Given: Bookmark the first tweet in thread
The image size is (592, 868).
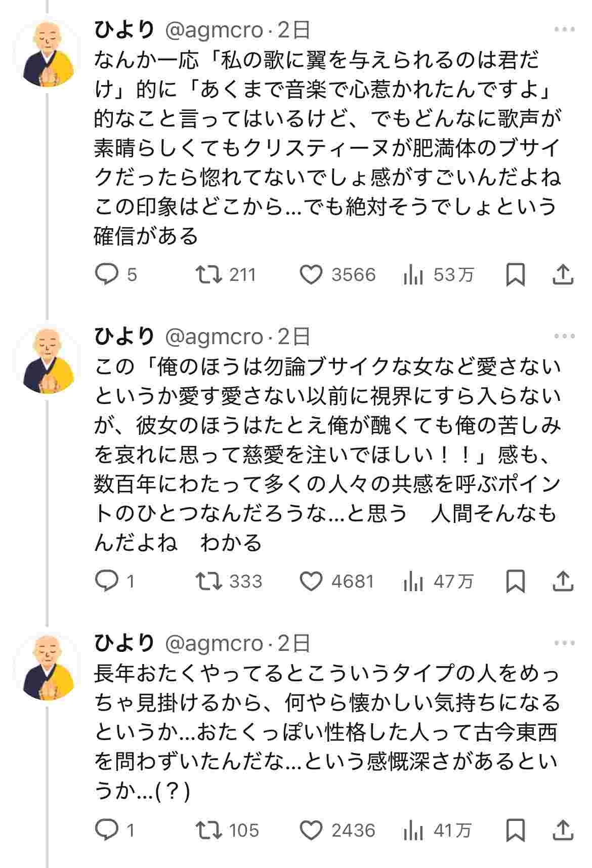Looking at the screenshot, I should [x=515, y=274].
